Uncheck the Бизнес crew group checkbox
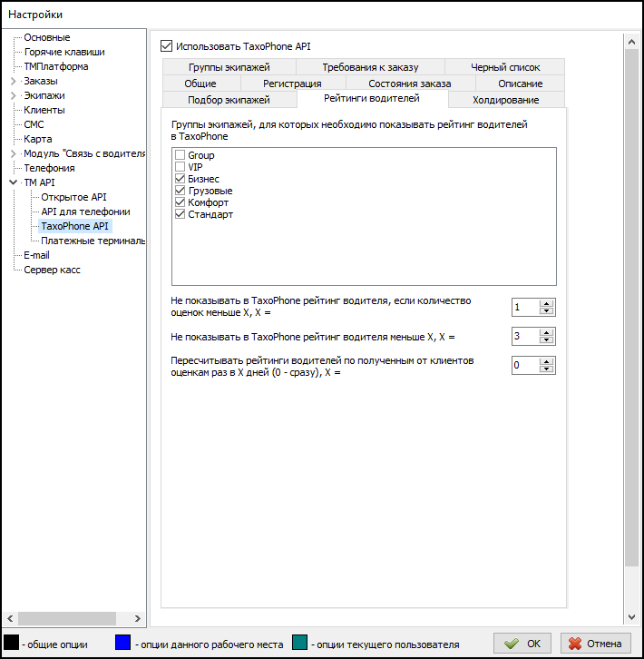The width and height of the screenshot is (644, 659). tap(180, 180)
